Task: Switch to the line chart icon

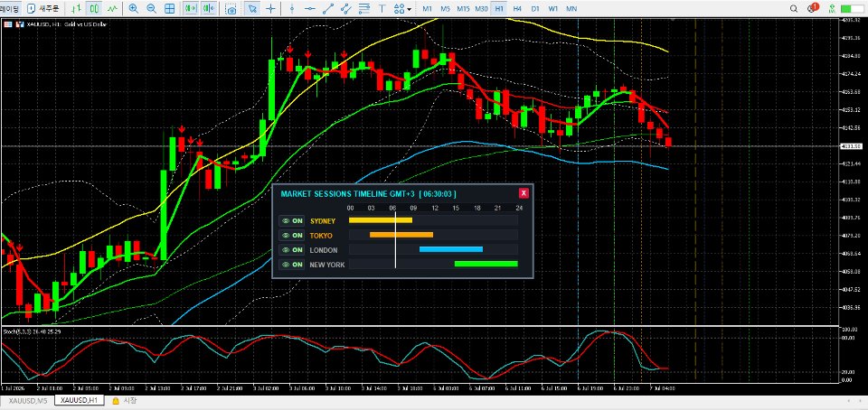Action: (112, 9)
